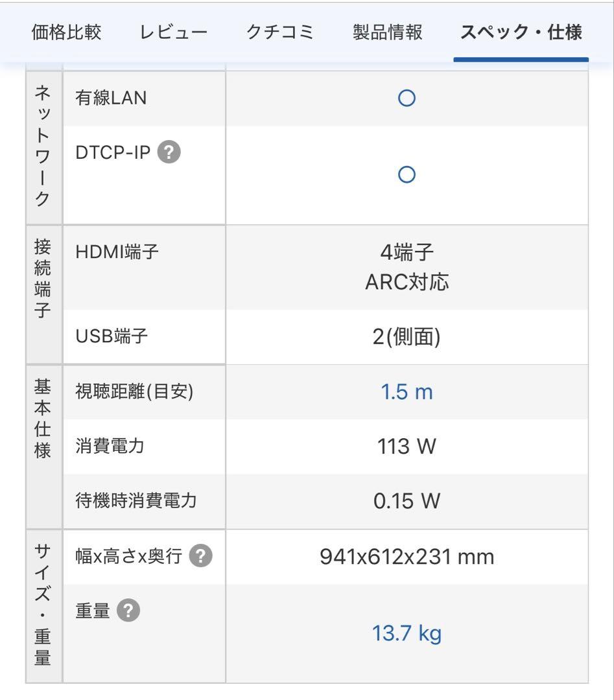
Task: Open the 1.5 m viewing distance link
Action: 407,391
